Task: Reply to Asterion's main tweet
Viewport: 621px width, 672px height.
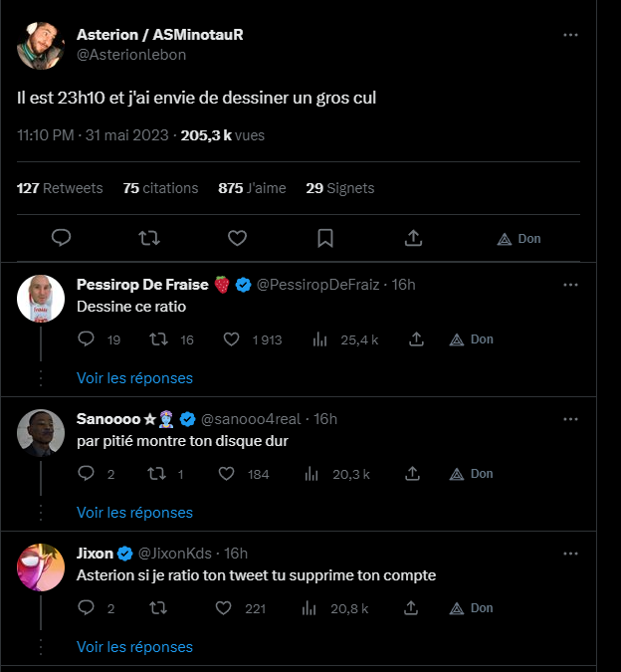Action: coord(61,239)
